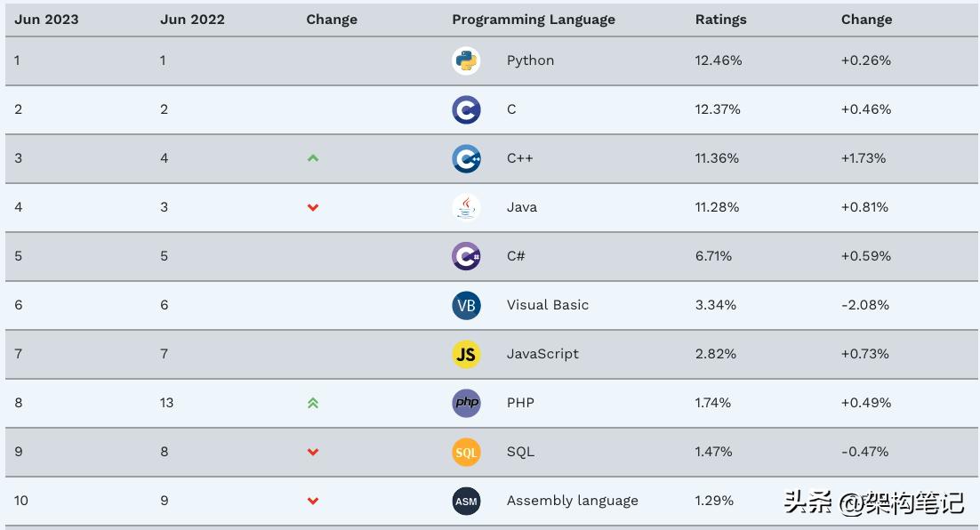The width and height of the screenshot is (980, 530).
Task: Click the C++ logo icon
Action: point(466,158)
